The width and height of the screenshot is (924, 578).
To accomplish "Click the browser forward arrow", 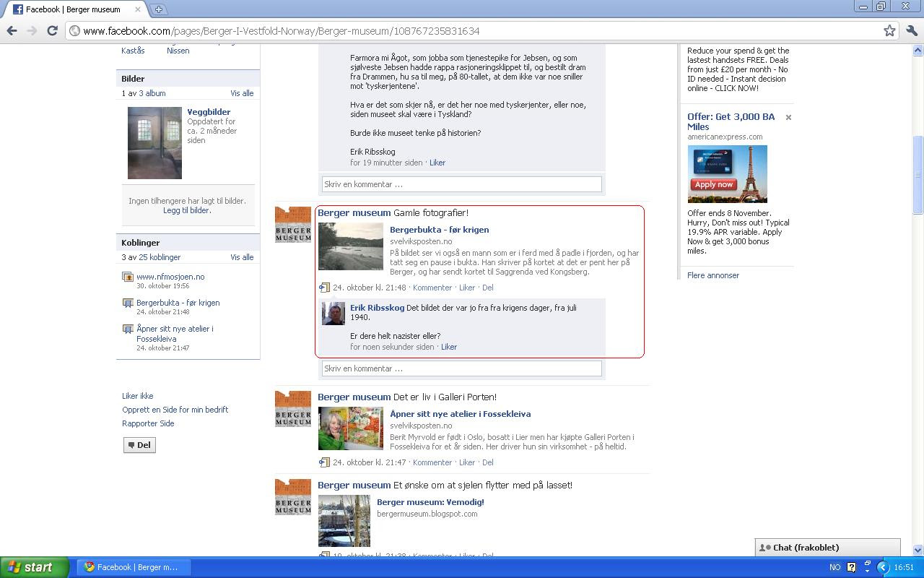I will click(x=32, y=30).
